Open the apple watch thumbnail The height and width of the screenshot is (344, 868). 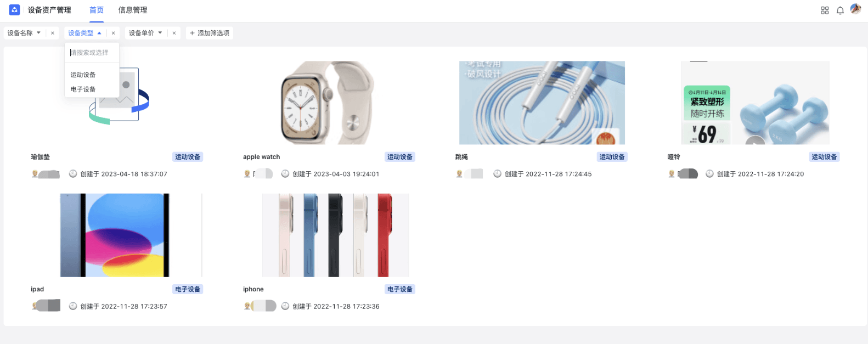(x=328, y=103)
